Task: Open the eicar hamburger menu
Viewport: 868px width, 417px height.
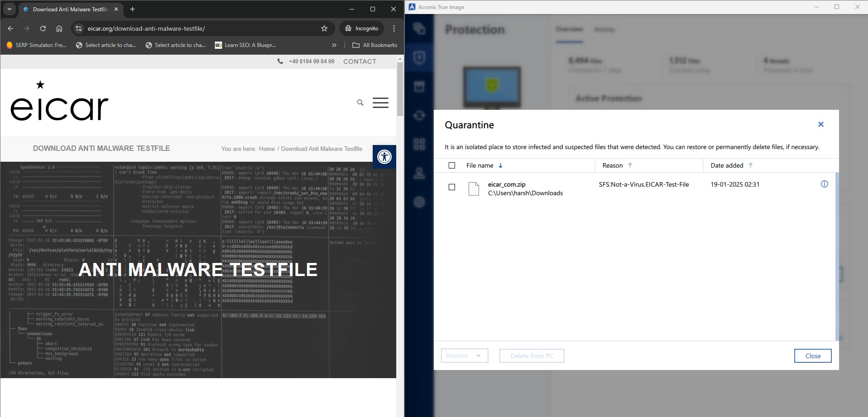Action: coord(380,103)
